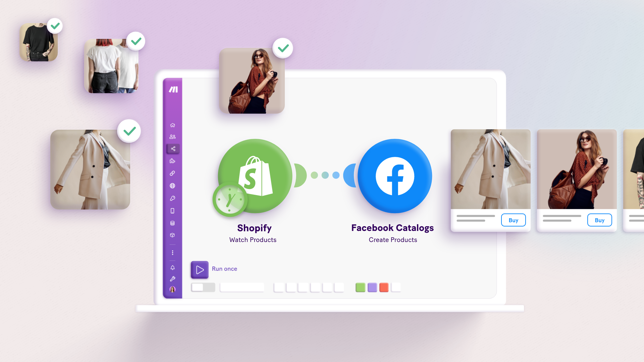
Task: Click Buy button on beige coat product
Action: 513,220
